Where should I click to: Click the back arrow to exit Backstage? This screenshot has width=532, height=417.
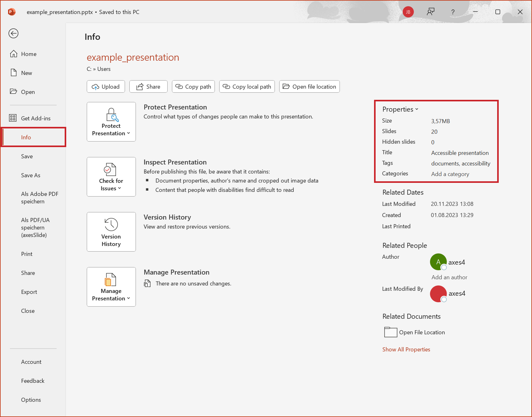pyautogui.click(x=13, y=33)
